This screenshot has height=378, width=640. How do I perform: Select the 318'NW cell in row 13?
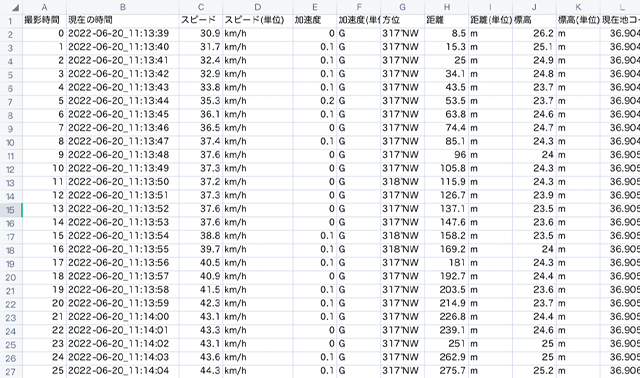(402, 182)
